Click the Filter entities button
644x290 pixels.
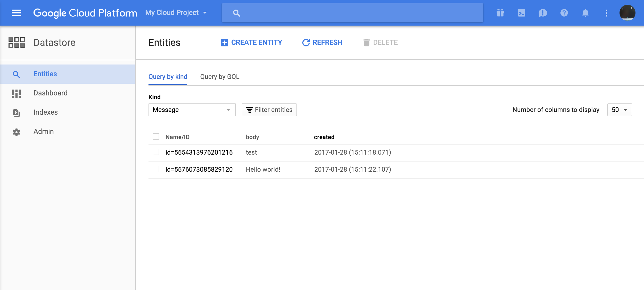(269, 110)
